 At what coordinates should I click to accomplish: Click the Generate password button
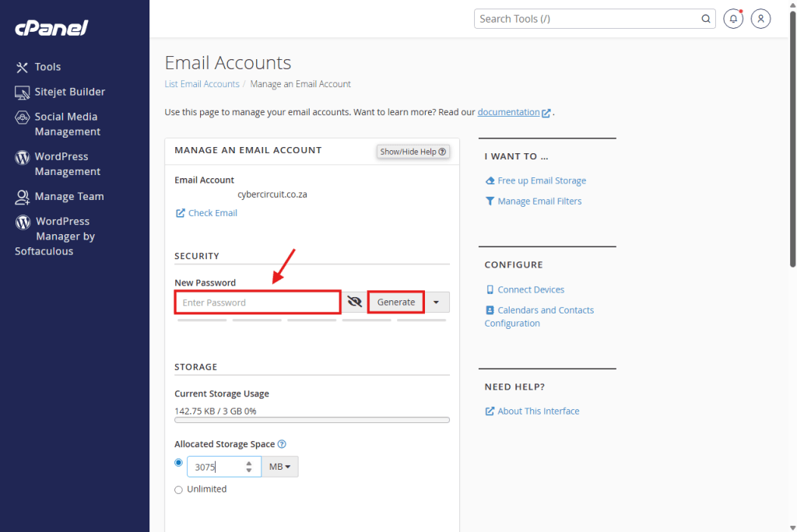(395, 302)
